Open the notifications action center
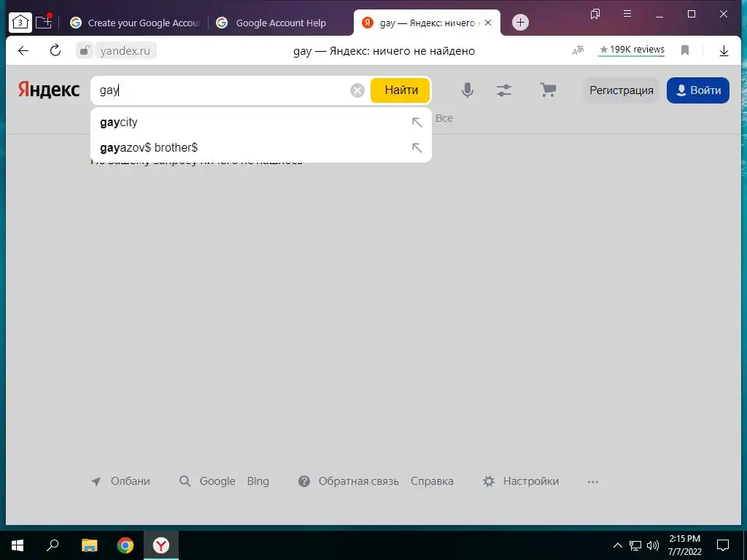747x560 pixels. [x=723, y=545]
